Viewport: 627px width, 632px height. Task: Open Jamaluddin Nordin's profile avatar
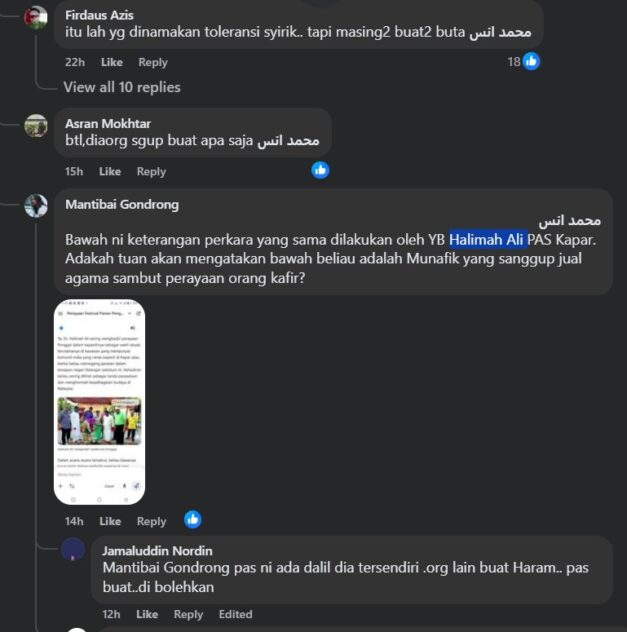click(x=73, y=549)
